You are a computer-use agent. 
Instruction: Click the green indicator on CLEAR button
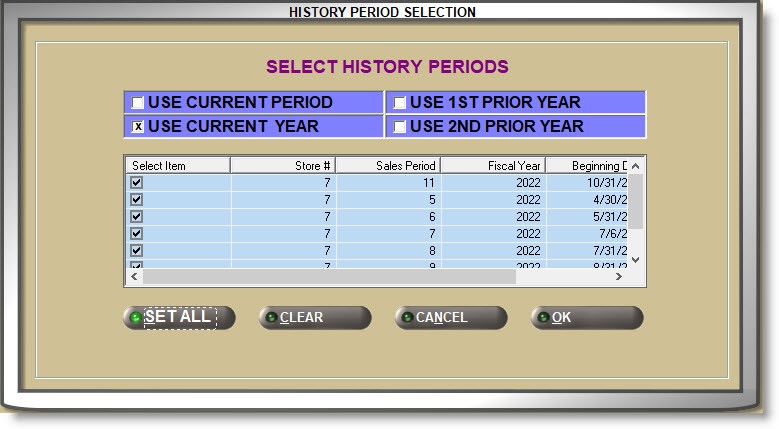pos(270,318)
